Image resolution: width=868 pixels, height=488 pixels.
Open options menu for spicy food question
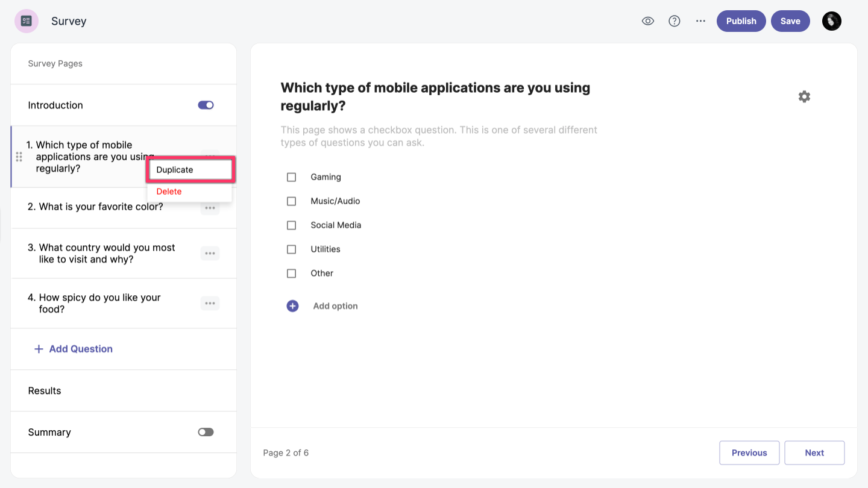click(210, 304)
